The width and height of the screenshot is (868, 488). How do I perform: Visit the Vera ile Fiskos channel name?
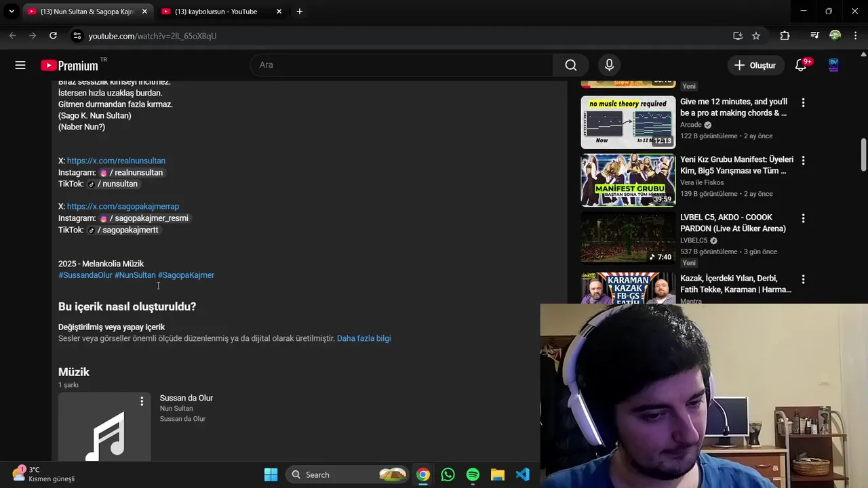pyautogui.click(x=702, y=182)
